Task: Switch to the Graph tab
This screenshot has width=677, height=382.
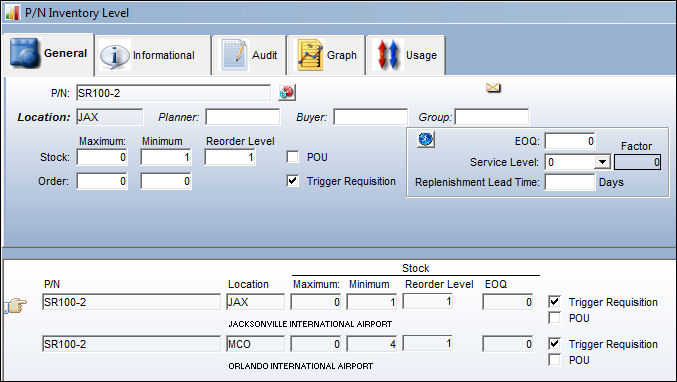Action: 326,55
